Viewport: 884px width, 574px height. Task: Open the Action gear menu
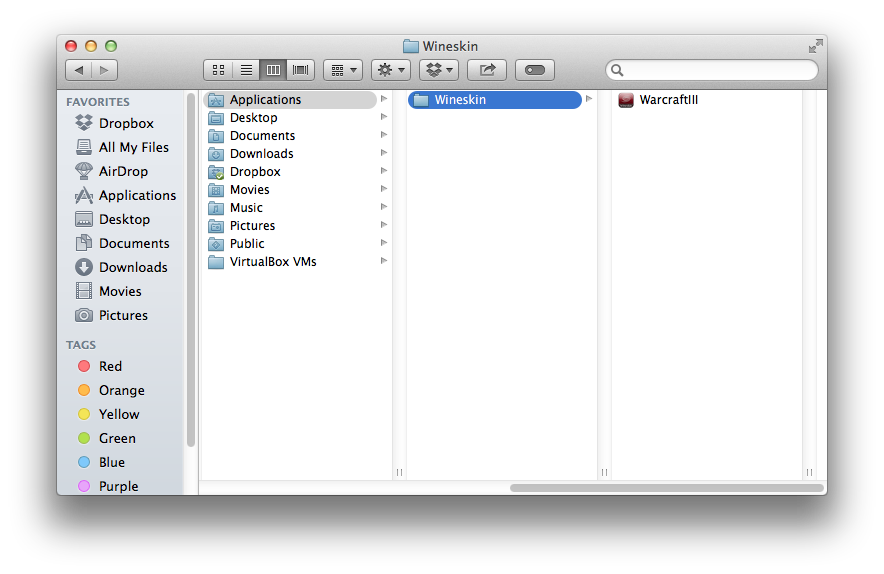tap(391, 70)
